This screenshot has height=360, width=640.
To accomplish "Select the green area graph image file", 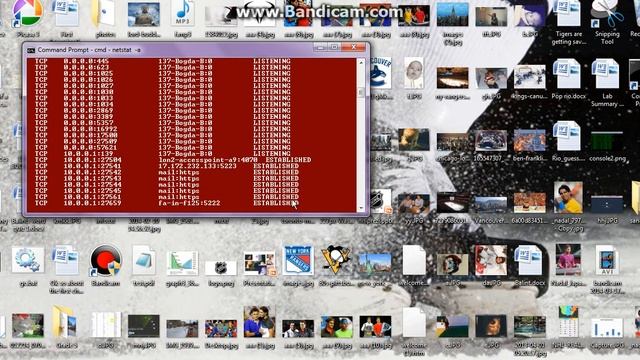I will (182, 263).
